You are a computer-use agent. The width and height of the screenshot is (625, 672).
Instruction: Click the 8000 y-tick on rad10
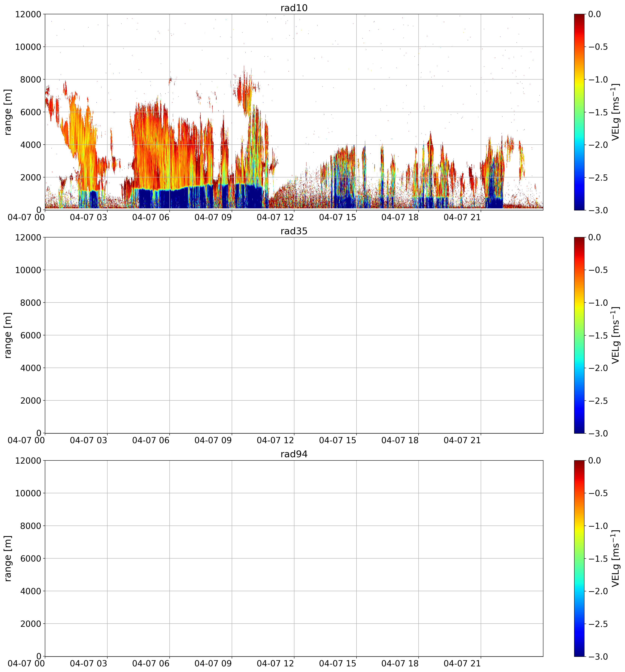click(x=31, y=80)
